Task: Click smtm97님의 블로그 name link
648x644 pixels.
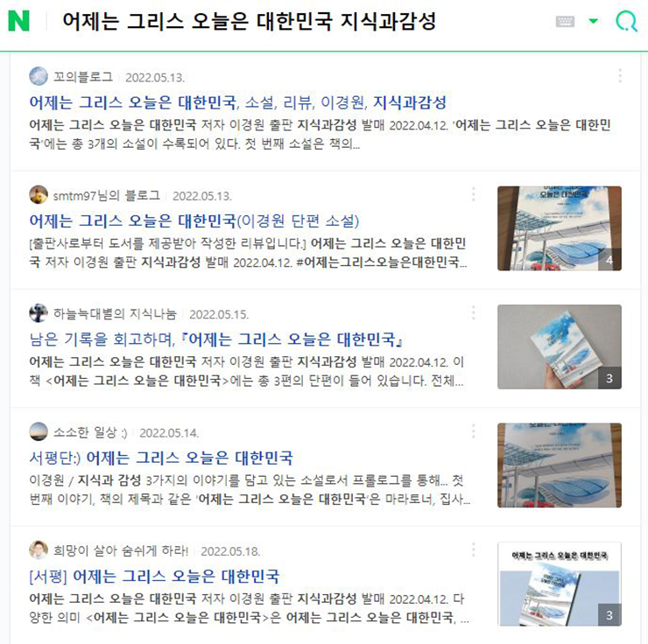Action: click(107, 195)
